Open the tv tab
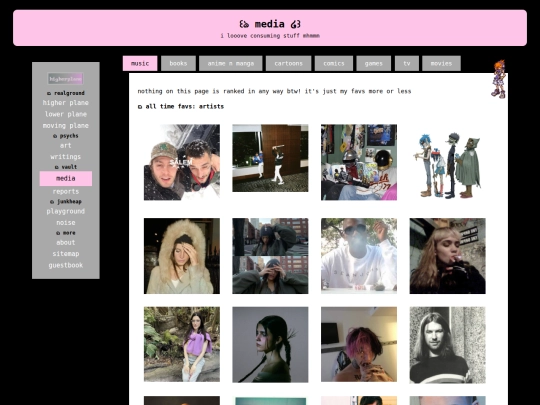 tap(407, 63)
